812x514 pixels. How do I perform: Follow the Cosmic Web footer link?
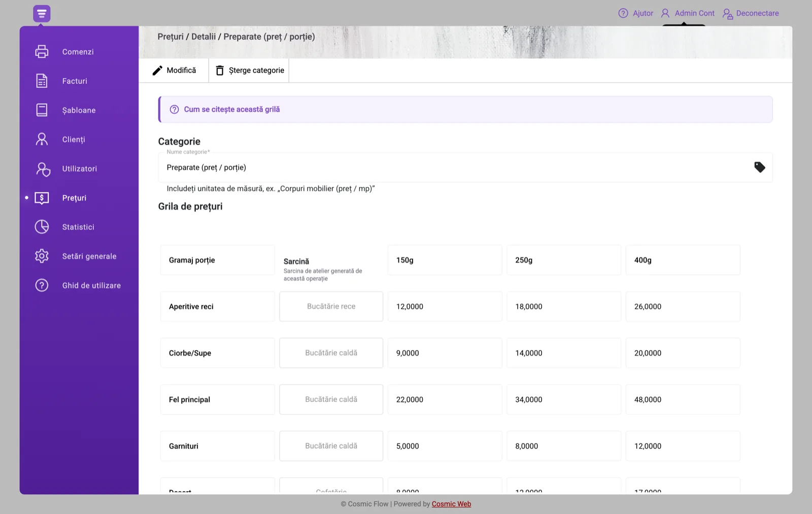click(x=451, y=504)
